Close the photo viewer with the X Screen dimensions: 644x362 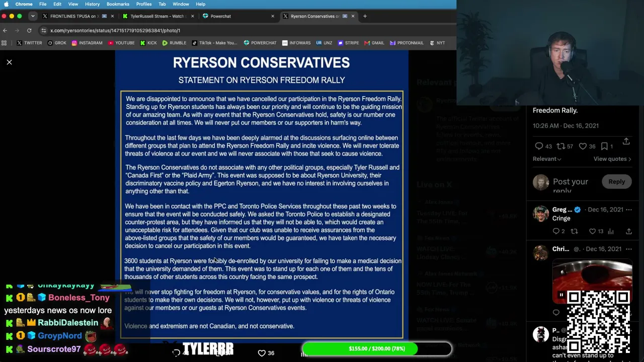point(9,62)
